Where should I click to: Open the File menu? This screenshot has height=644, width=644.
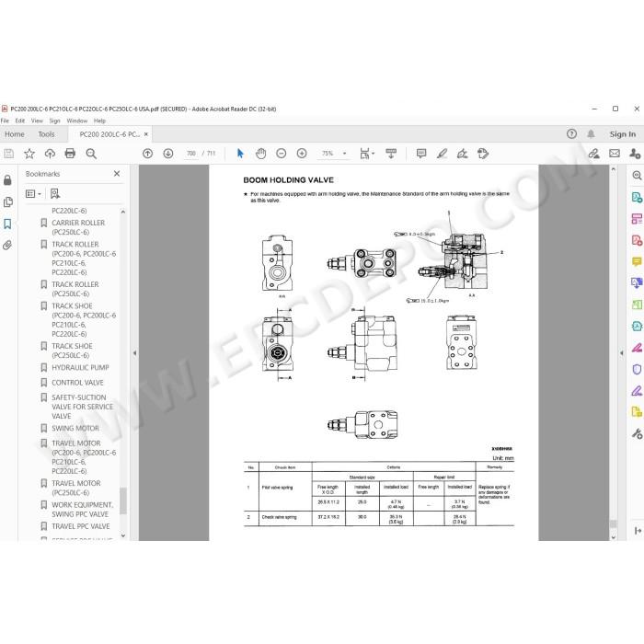5,121
